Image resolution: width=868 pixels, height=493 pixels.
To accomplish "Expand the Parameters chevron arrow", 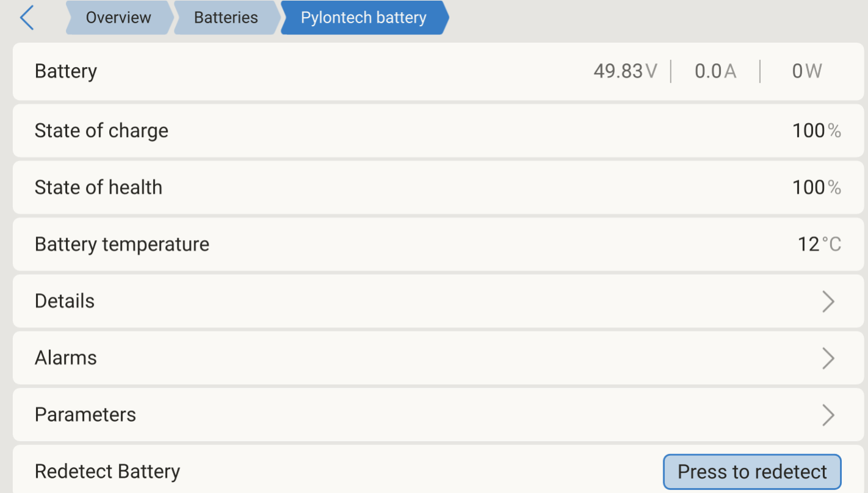I will coord(828,415).
